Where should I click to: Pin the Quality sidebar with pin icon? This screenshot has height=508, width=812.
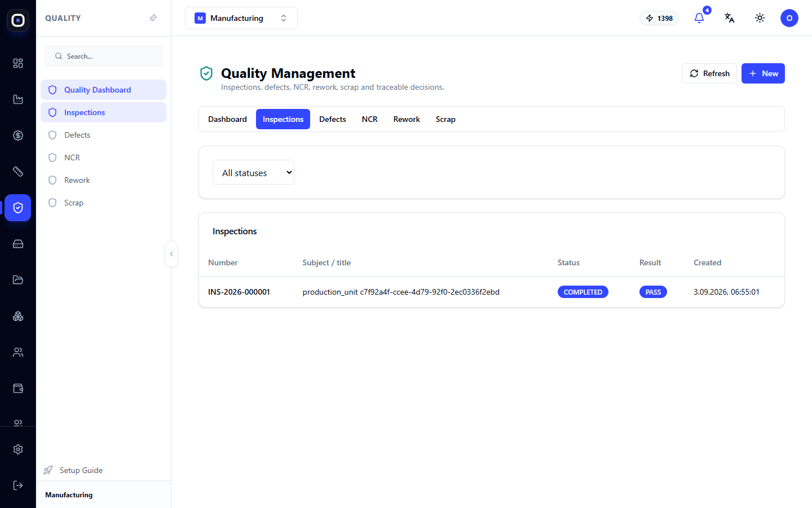tap(153, 18)
